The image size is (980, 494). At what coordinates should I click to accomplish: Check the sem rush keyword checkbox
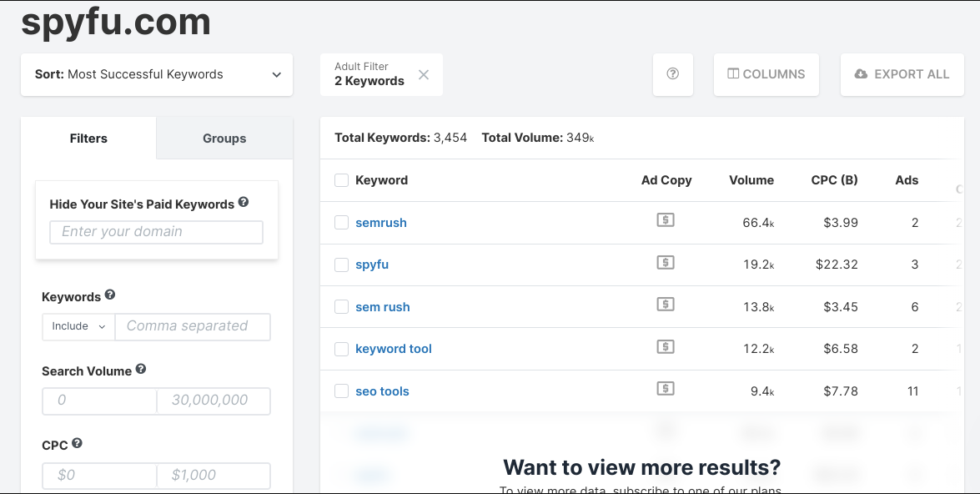point(341,307)
